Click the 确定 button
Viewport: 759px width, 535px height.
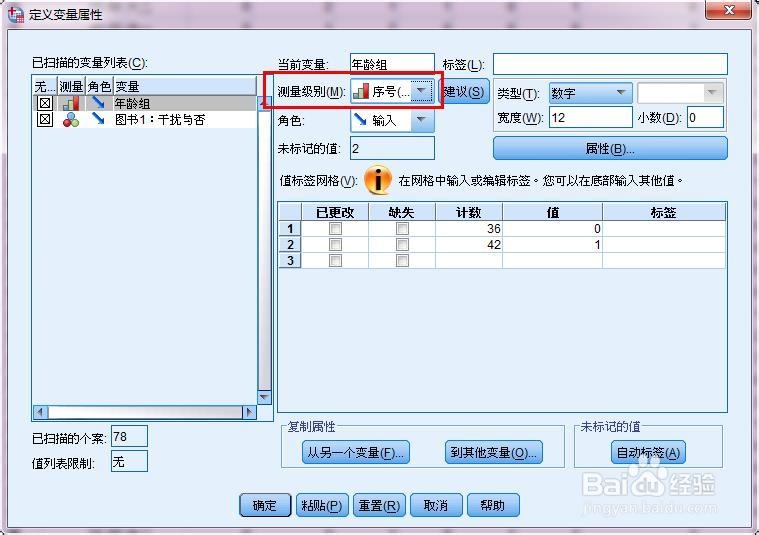point(265,505)
